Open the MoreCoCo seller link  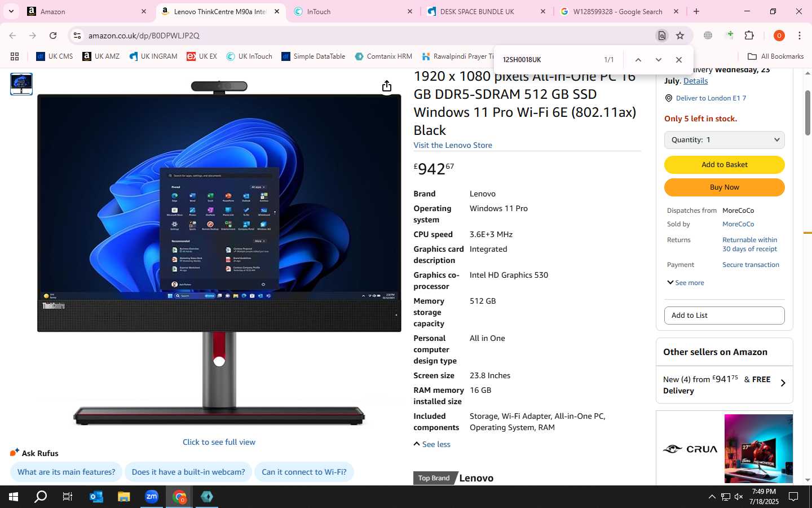pos(738,224)
